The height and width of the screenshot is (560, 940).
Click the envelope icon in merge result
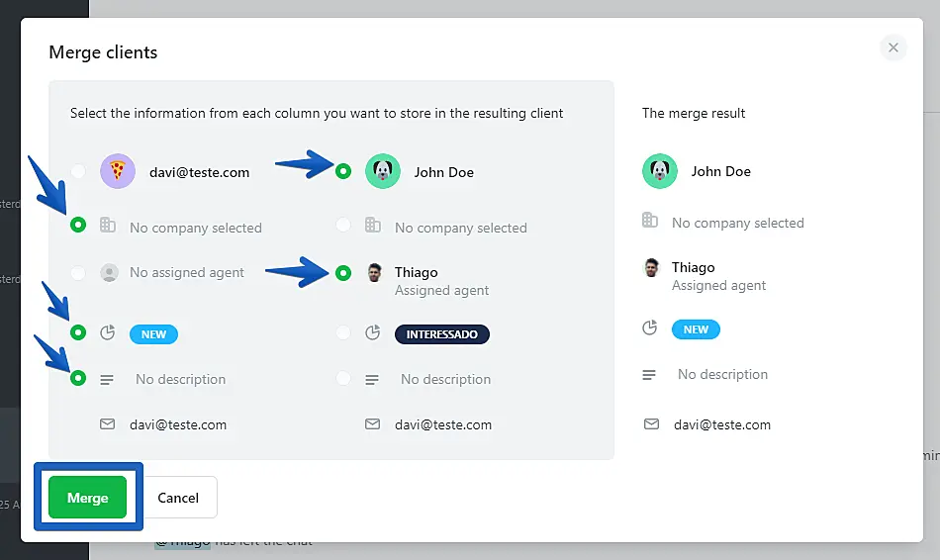tap(651, 424)
